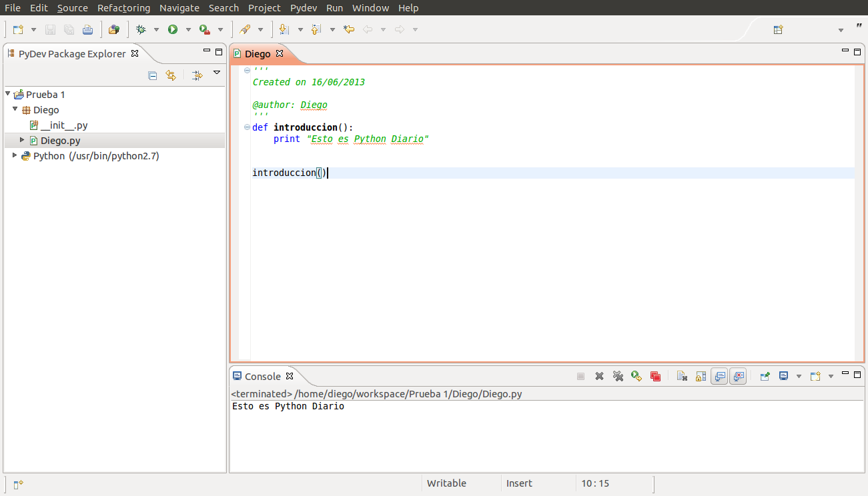Screen dimensions: 868x496
Task: Fold the docstring comment block in editor
Action: tap(248, 70)
